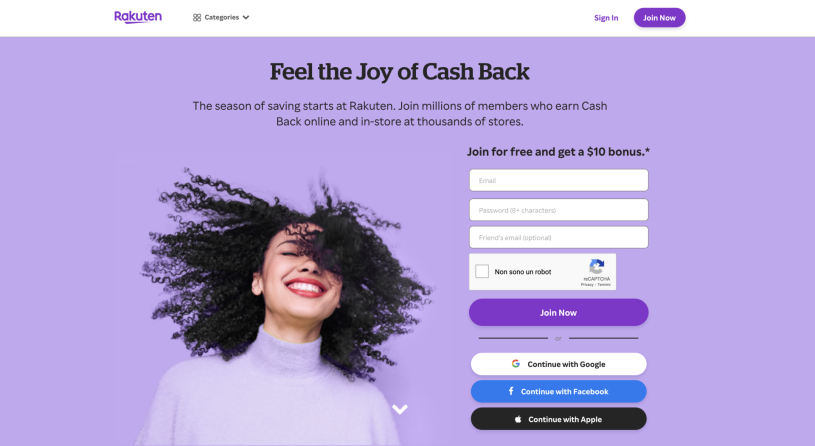
Task: Check the Non sono un robot checkbox
Action: click(x=482, y=271)
